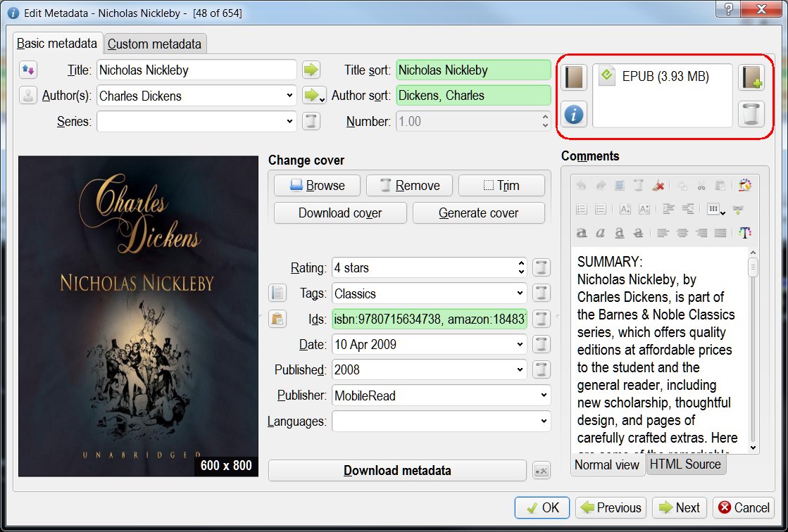788x532 pixels.
Task: Pick comment text foreground color icon
Action: [745, 233]
